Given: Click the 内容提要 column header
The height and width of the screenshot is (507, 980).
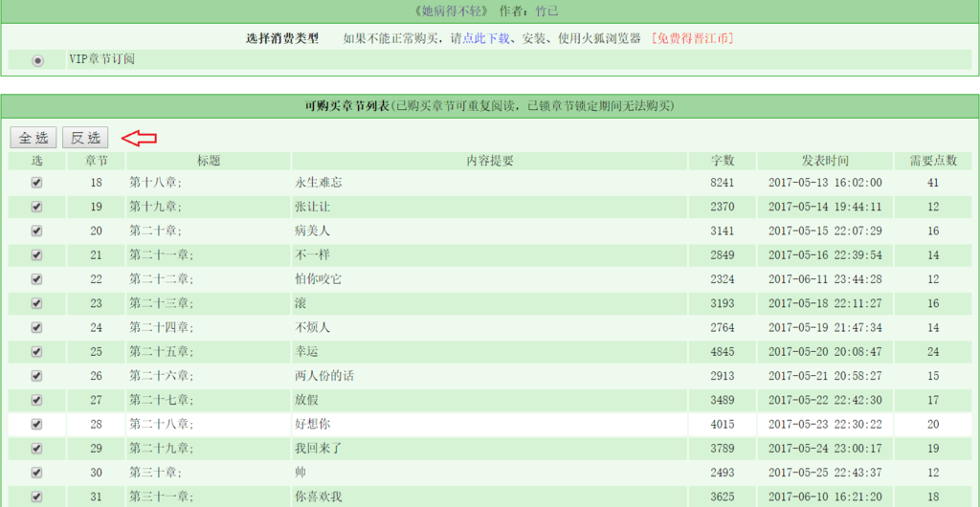Looking at the screenshot, I should pyautogui.click(x=490, y=161).
